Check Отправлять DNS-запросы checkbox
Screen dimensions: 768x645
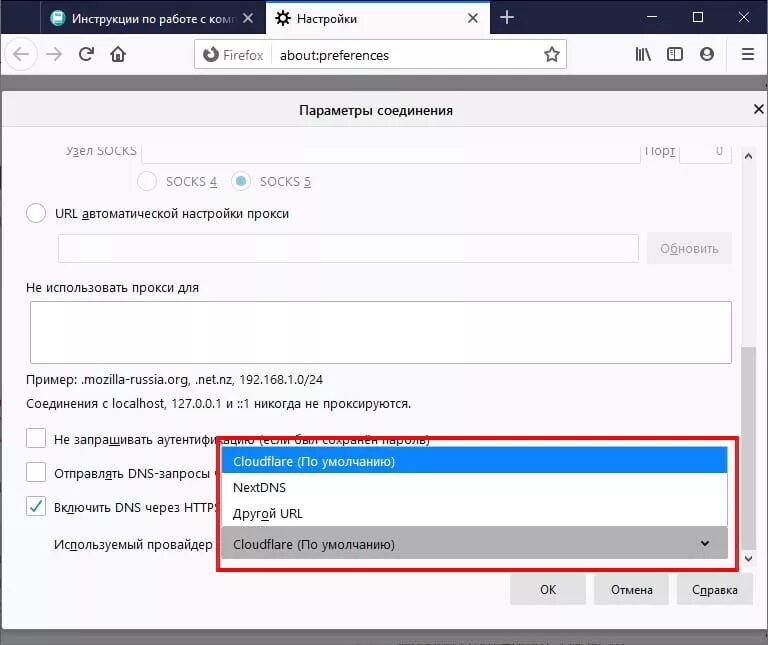pos(36,473)
